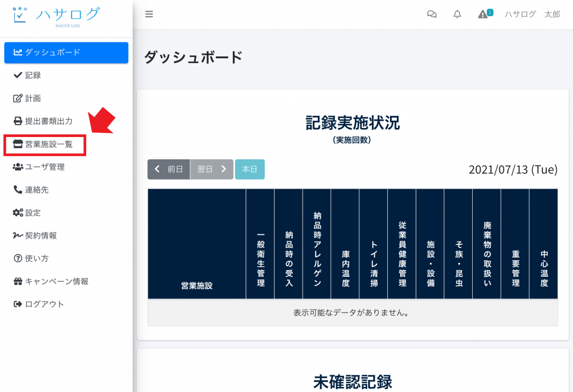Click the phone icon beside 連絡先
The image size is (573, 392).
click(x=17, y=190)
